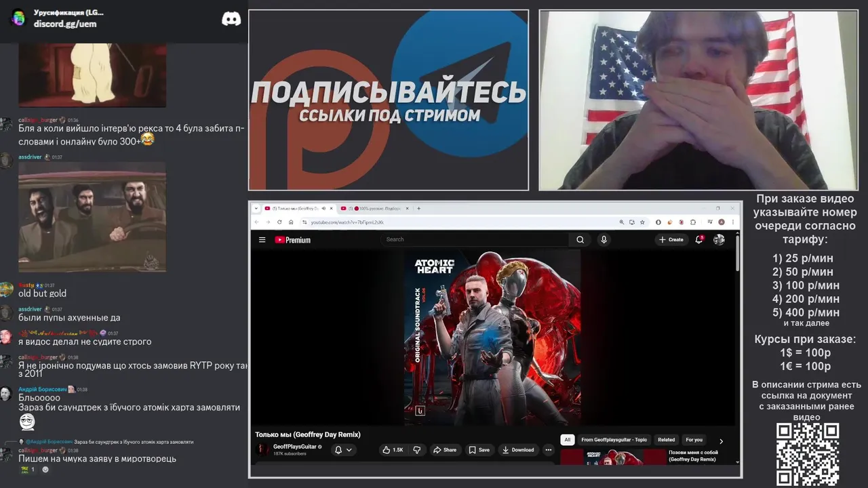The width and height of the screenshot is (868, 488).
Task: Click the Create button in YouTube header
Action: pos(671,239)
